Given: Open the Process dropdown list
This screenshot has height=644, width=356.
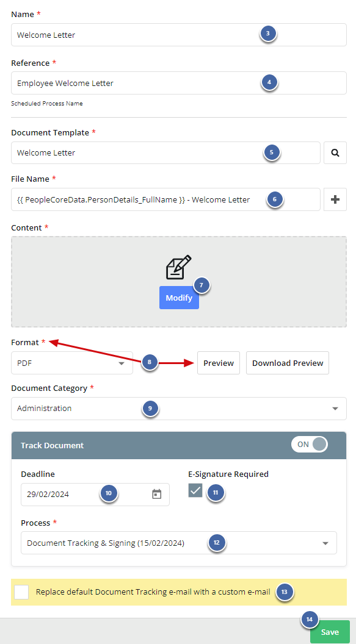Looking at the screenshot, I should pyautogui.click(x=179, y=543).
